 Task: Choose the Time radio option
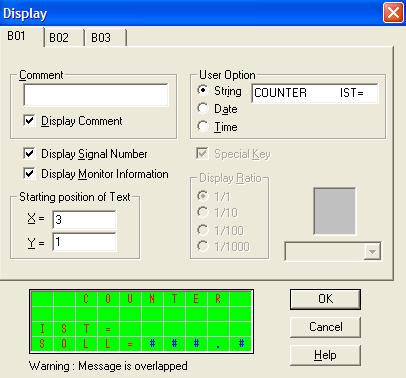(203, 127)
